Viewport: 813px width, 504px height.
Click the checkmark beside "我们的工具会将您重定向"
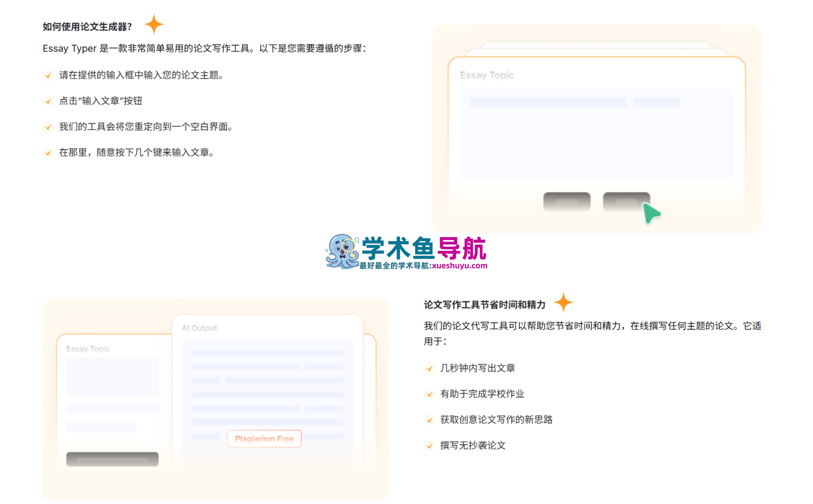pyautogui.click(x=48, y=127)
